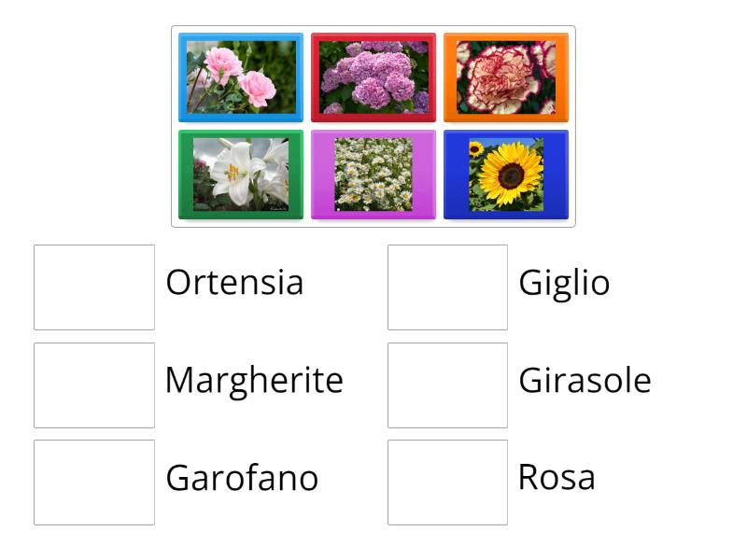Screen dimensions: 747x560
Task: Click the empty answer box beside Rosa
Action: pos(447,480)
